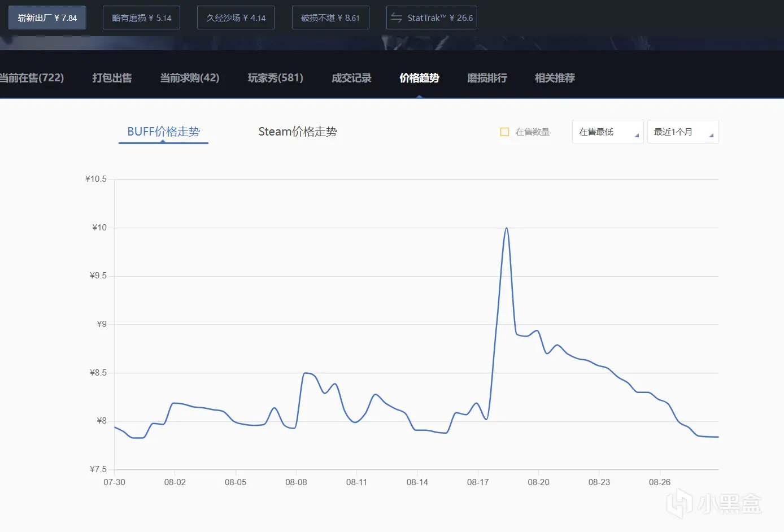Click the 08-08 date label on the x-axis

[x=296, y=482]
